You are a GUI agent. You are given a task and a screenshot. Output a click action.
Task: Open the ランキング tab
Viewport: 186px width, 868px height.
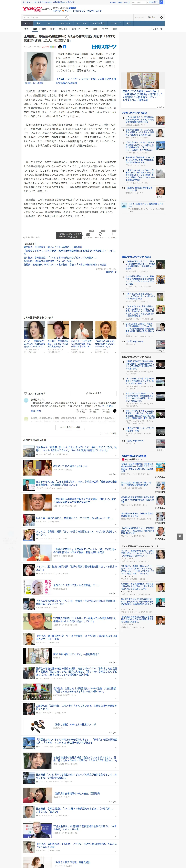(115, 23)
